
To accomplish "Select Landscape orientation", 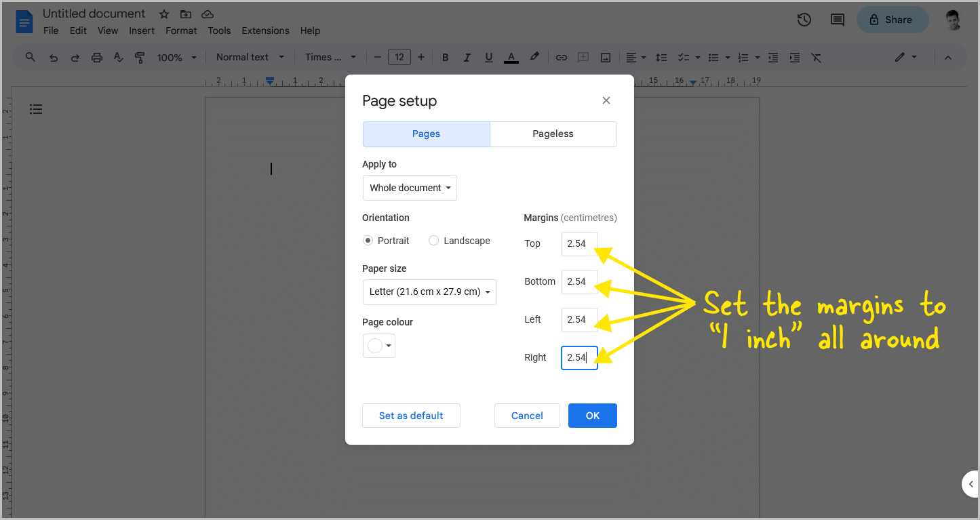I will coord(433,240).
